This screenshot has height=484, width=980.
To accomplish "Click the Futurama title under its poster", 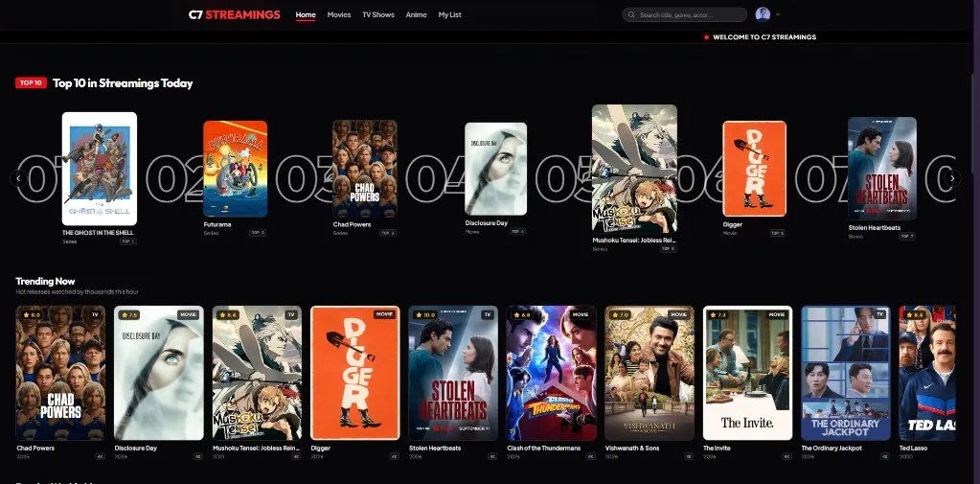I will click(217, 224).
